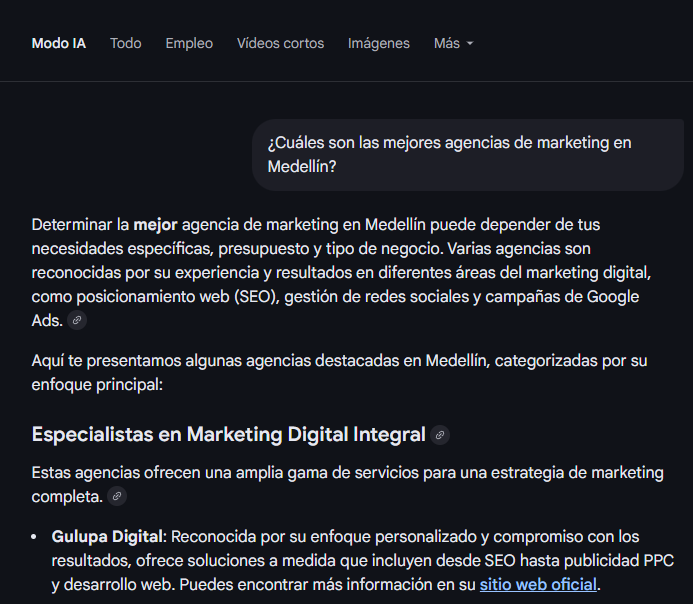This screenshot has width=693, height=604.
Task: Click the Especialistas en Marketing Digital Integral heading
Action: point(228,435)
